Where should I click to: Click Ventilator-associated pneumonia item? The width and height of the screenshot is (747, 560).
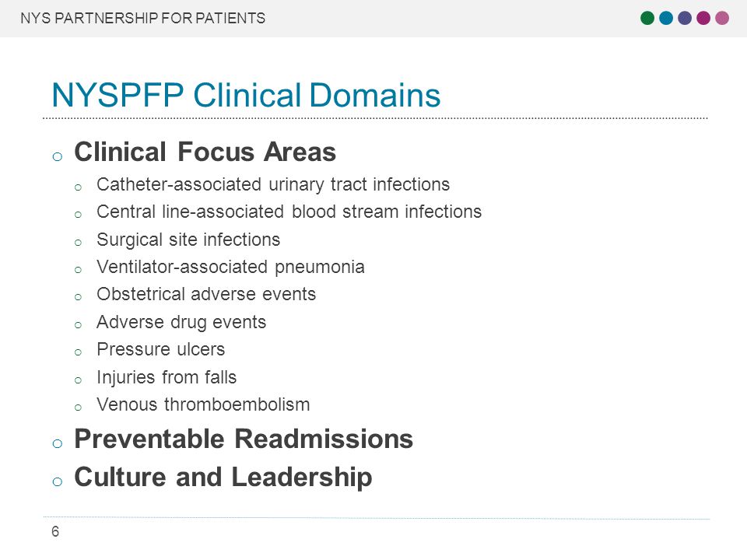pyautogui.click(x=230, y=267)
